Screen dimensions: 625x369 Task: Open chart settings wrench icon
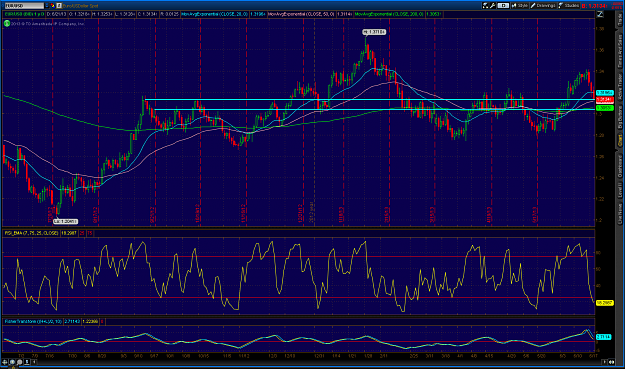point(493,6)
